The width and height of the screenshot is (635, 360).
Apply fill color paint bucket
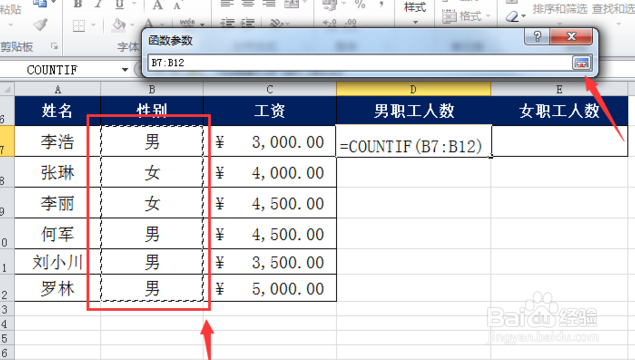tap(119, 25)
